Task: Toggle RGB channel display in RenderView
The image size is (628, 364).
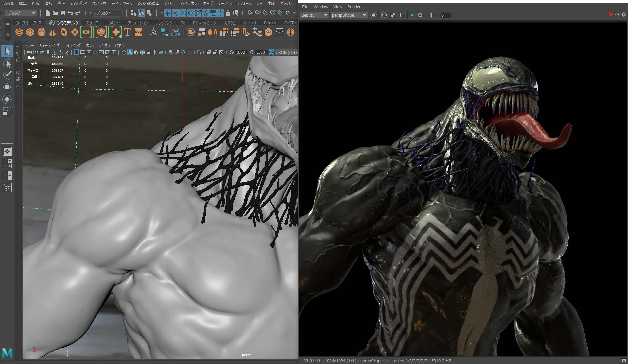Action: 384,15
